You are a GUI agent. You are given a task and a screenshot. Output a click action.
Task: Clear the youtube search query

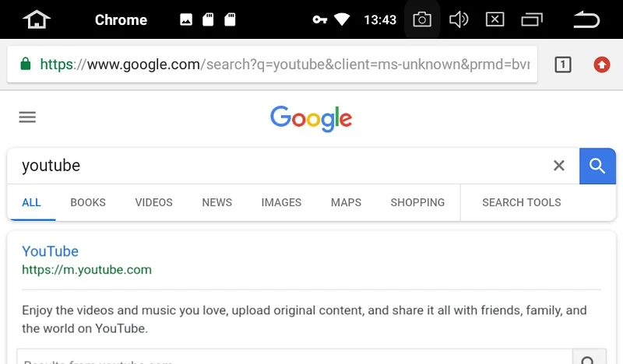tap(559, 166)
